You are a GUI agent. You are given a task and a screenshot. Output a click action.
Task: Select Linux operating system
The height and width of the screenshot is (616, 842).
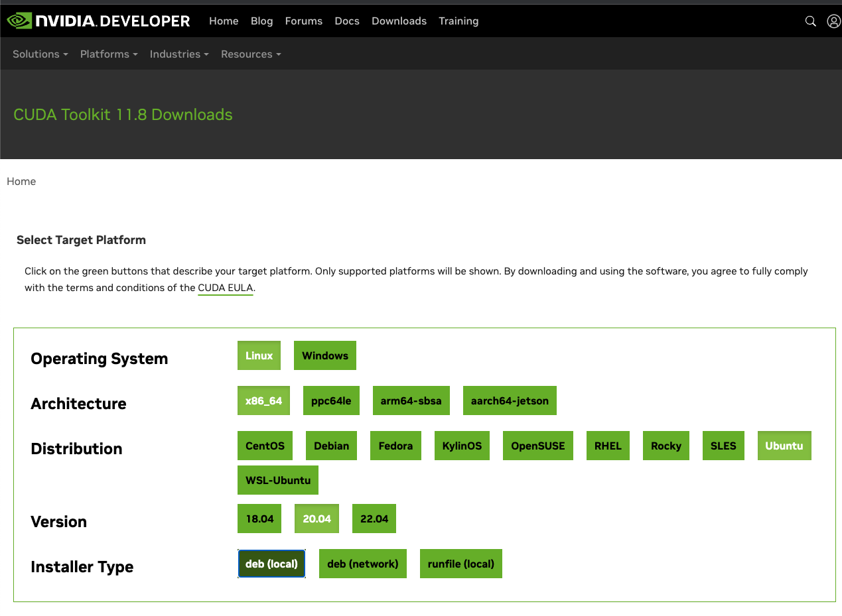(259, 355)
